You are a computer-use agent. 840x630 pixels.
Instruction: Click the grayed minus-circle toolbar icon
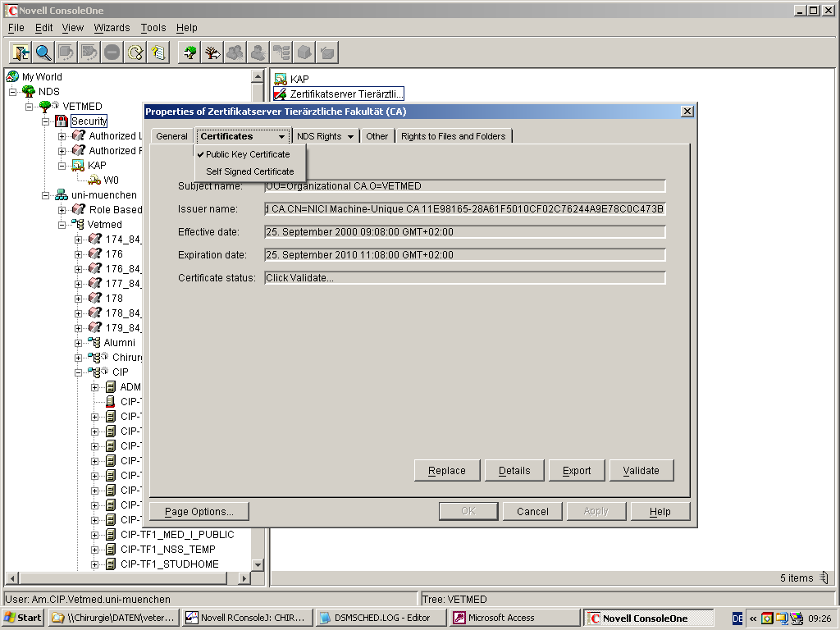tap(112, 52)
